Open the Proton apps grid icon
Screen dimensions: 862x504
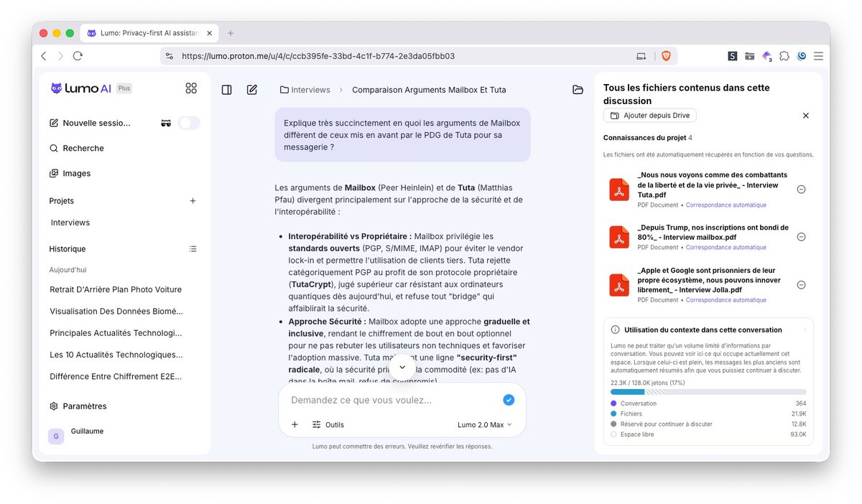(x=191, y=88)
